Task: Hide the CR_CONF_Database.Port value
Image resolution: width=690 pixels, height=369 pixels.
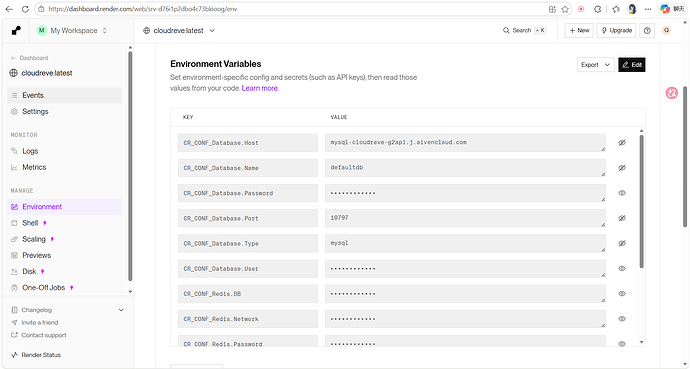Action: point(622,218)
